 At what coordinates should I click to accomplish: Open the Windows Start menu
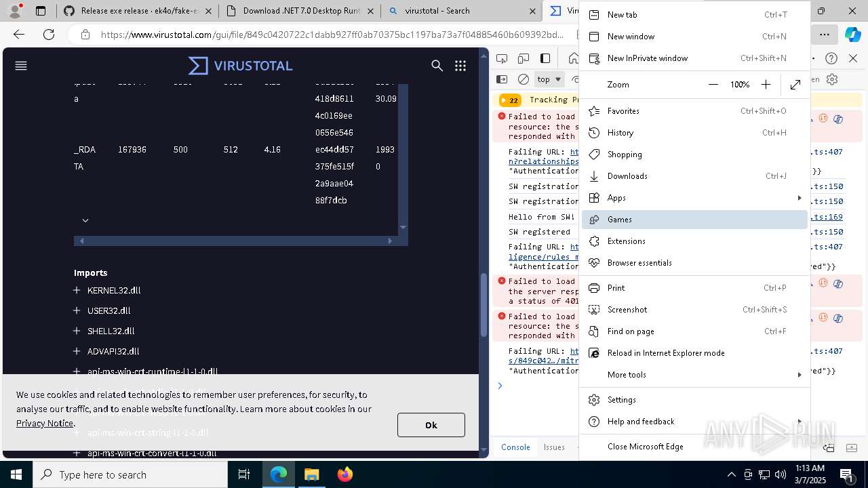pos(16,474)
